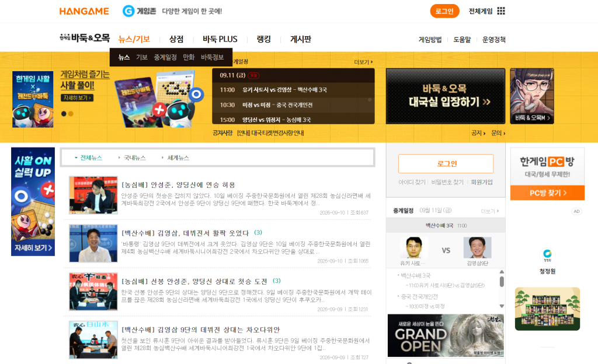
Task: Select first banner carousel dot
Action: pos(64,114)
